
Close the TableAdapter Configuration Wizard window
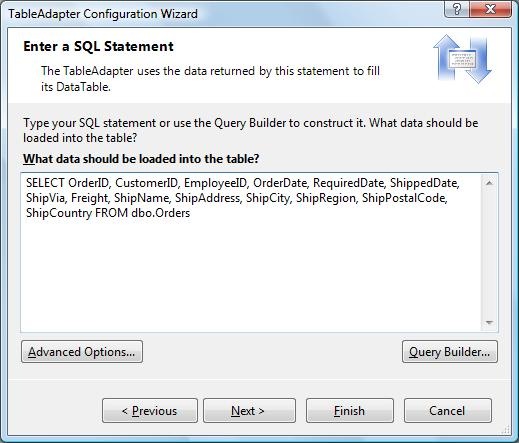(x=490, y=9)
